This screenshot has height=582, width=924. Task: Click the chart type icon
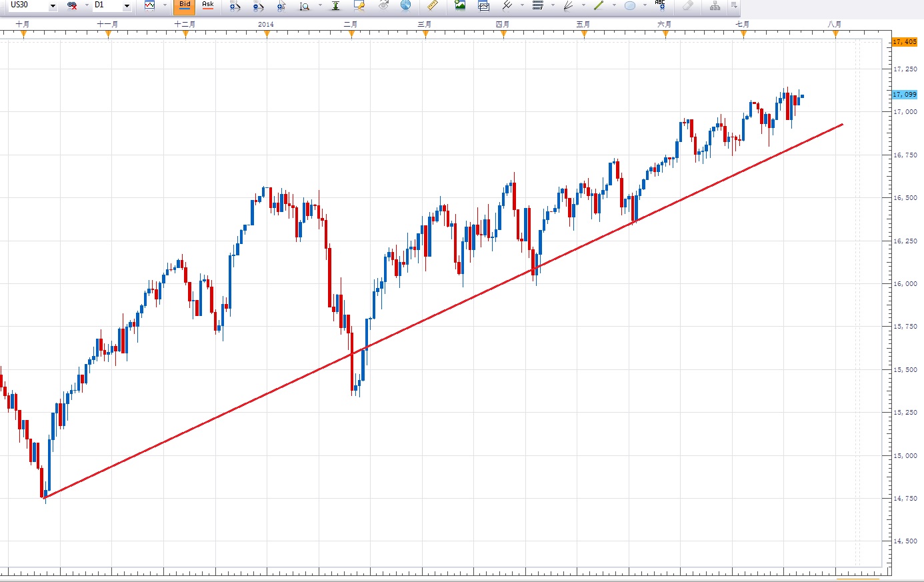(x=150, y=5)
